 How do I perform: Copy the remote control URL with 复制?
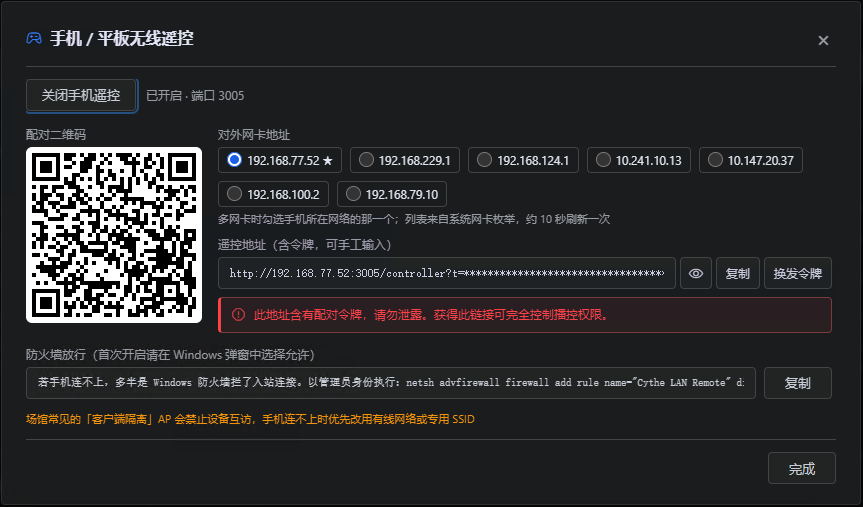coord(738,273)
